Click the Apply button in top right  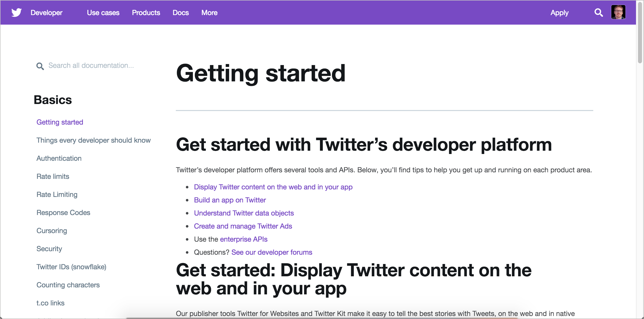[559, 12]
